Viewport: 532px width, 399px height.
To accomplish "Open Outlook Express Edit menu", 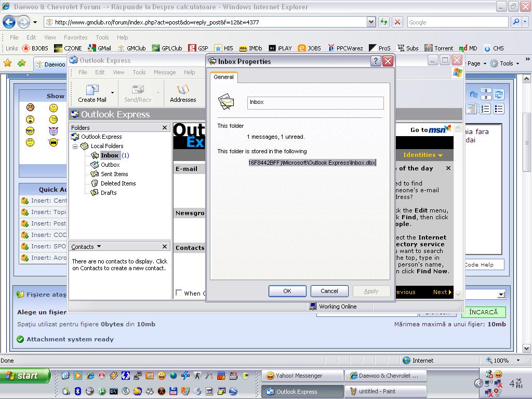I will (x=100, y=72).
